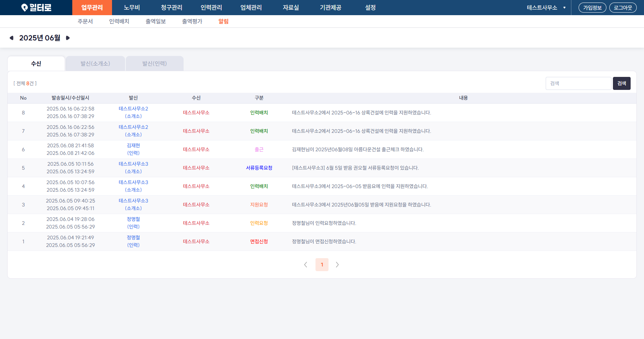This screenshot has width=644, height=339.
Task: Click the 가입정보 button
Action: coord(592,8)
